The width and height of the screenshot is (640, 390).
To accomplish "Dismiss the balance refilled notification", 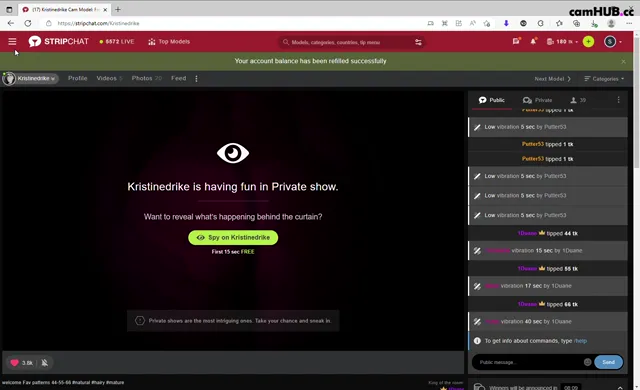I will click(x=623, y=62).
